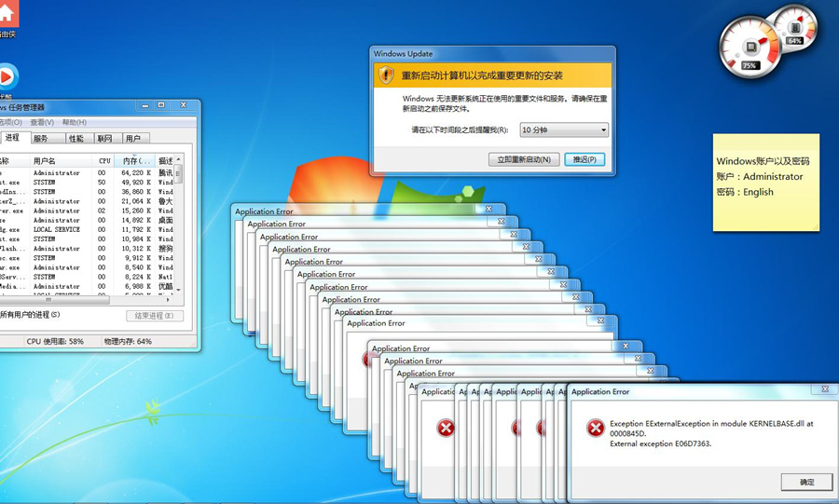Click the 内存 column header sort arrow
The width and height of the screenshot is (839, 504).
click(x=135, y=157)
